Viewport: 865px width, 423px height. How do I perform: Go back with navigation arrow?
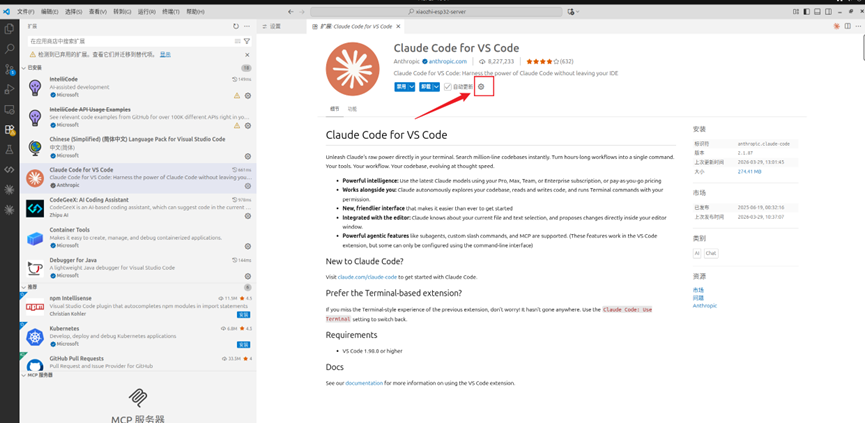291,12
